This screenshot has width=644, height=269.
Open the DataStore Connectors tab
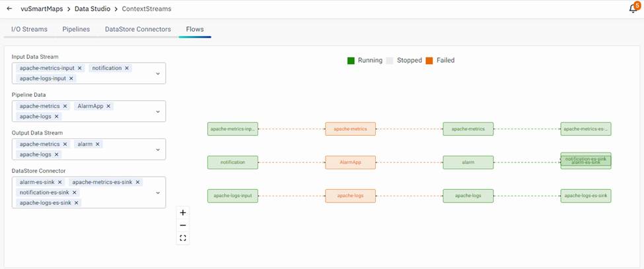tap(138, 30)
